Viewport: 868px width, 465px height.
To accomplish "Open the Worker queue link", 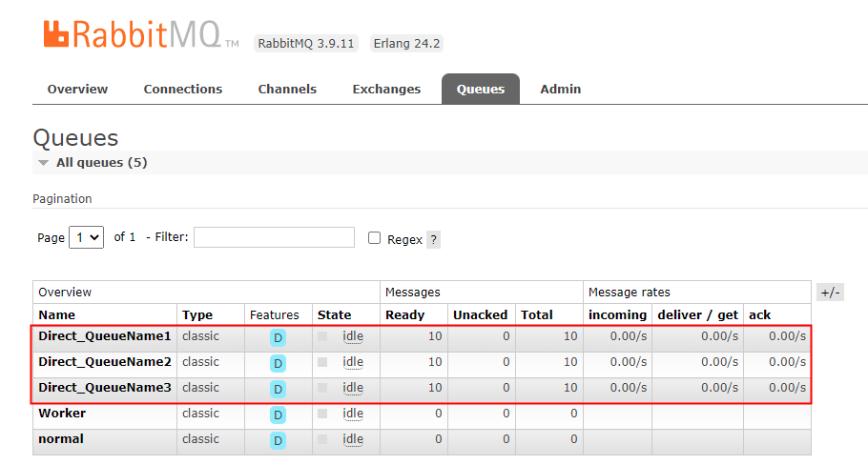I will pyautogui.click(x=62, y=413).
